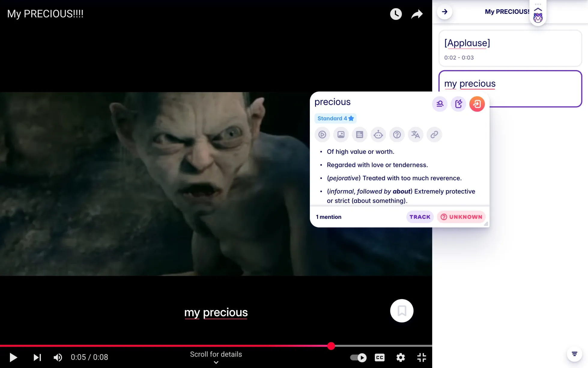
Task: Collapse the sidebar with the right arrow
Action: pos(444,12)
